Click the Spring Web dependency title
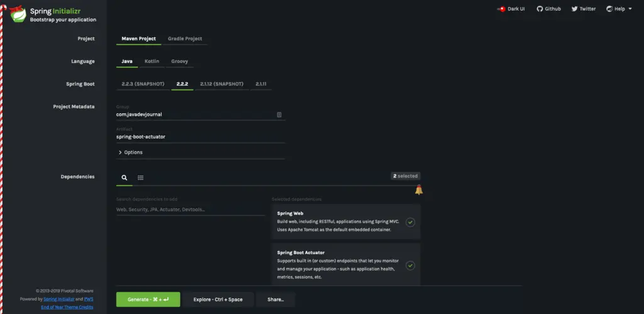Screen dimensions: 644x314 tap(290, 214)
